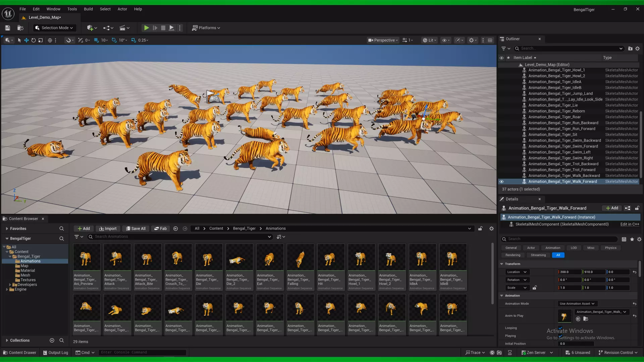Select the rotate transform tool
This screenshot has height=362, width=644.
pos(34,40)
